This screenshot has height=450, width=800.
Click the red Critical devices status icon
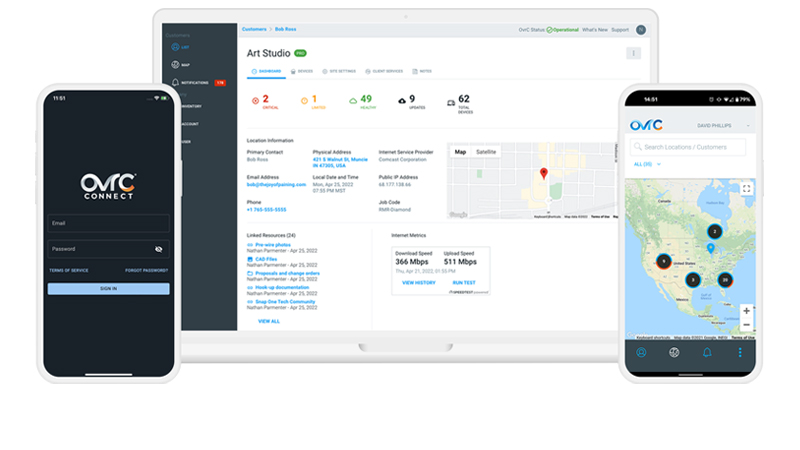click(255, 101)
